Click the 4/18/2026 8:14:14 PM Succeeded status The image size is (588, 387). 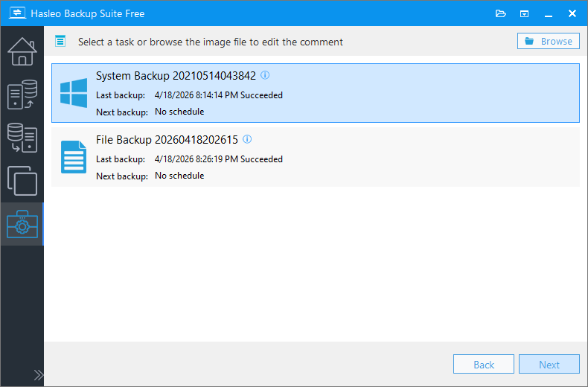pyautogui.click(x=219, y=95)
